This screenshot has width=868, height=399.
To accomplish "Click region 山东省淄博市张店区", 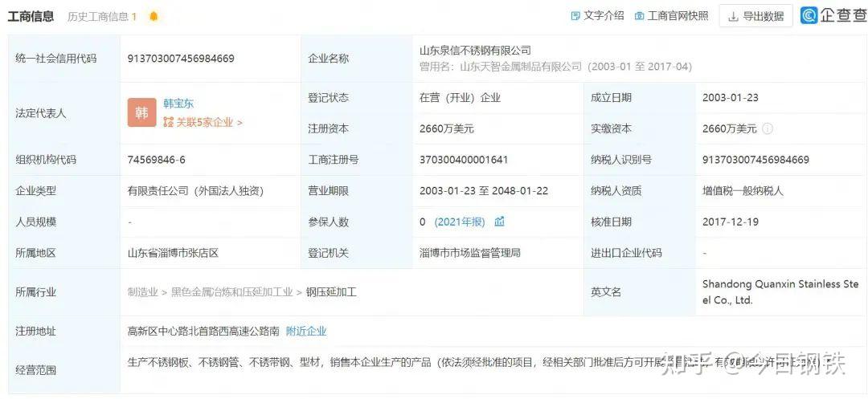I will [173, 253].
